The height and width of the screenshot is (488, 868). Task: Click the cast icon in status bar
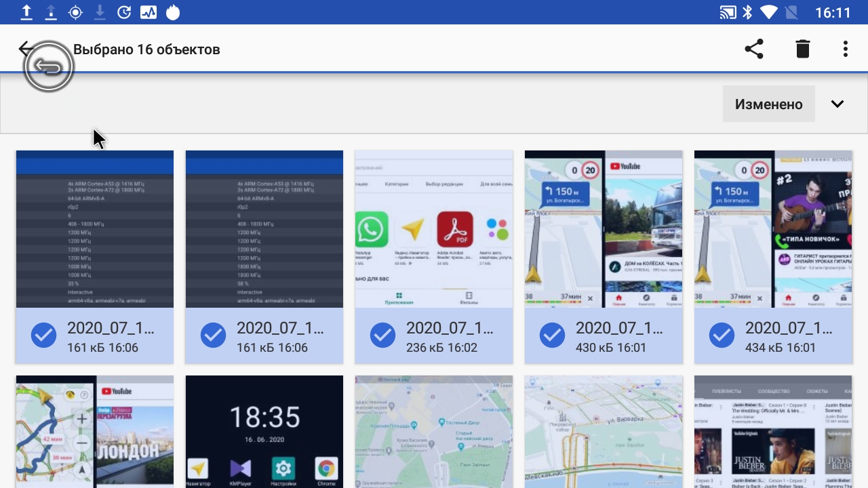(x=728, y=12)
